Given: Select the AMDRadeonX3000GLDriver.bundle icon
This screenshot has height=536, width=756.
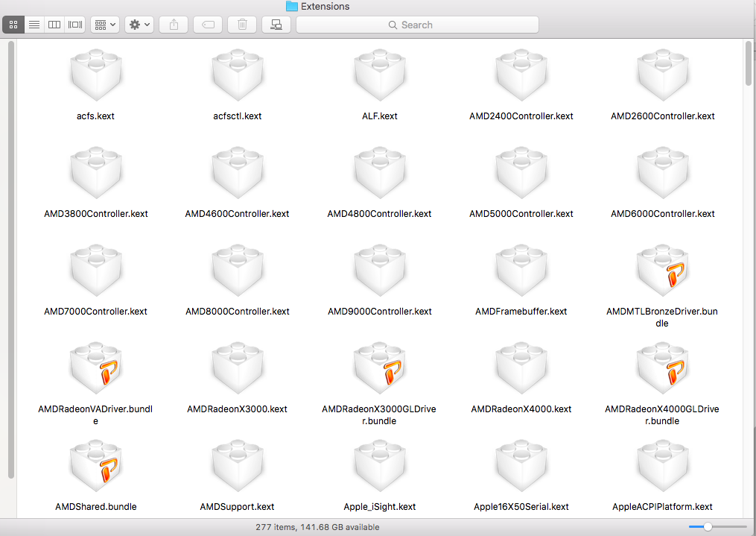Looking at the screenshot, I should coord(379,368).
